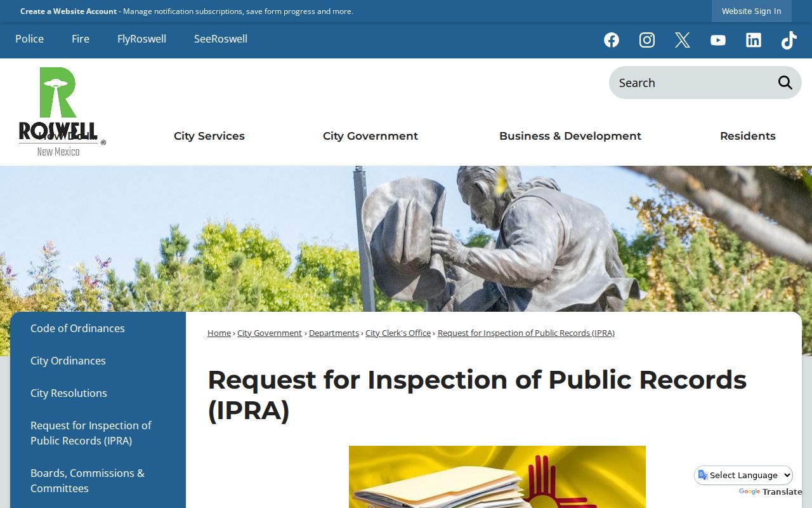Click the City Clerk's Office breadcrumb
The width and height of the screenshot is (812, 508).
(398, 333)
